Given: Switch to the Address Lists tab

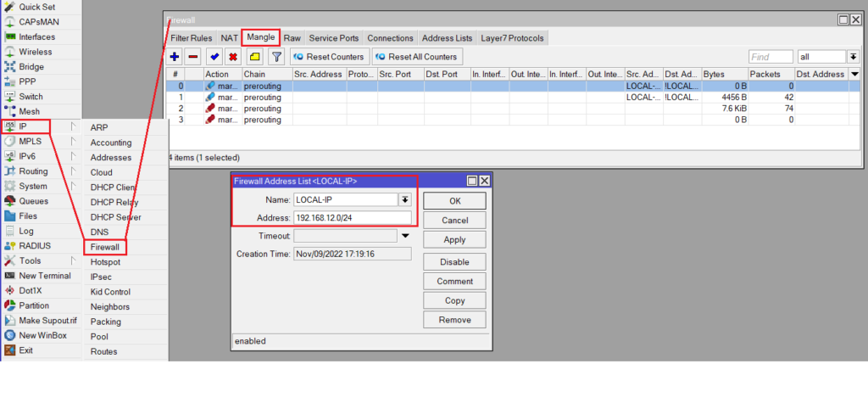Looking at the screenshot, I should point(447,38).
